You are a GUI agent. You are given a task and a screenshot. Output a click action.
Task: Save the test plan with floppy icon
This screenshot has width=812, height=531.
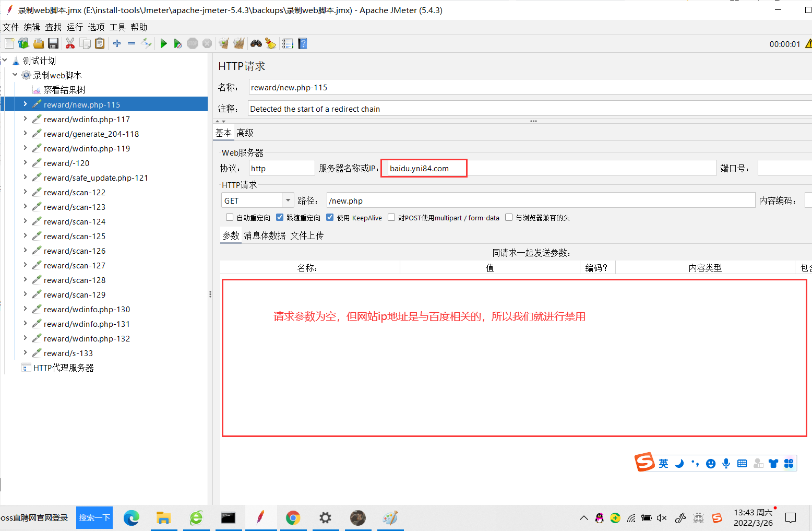tap(53, 43)
